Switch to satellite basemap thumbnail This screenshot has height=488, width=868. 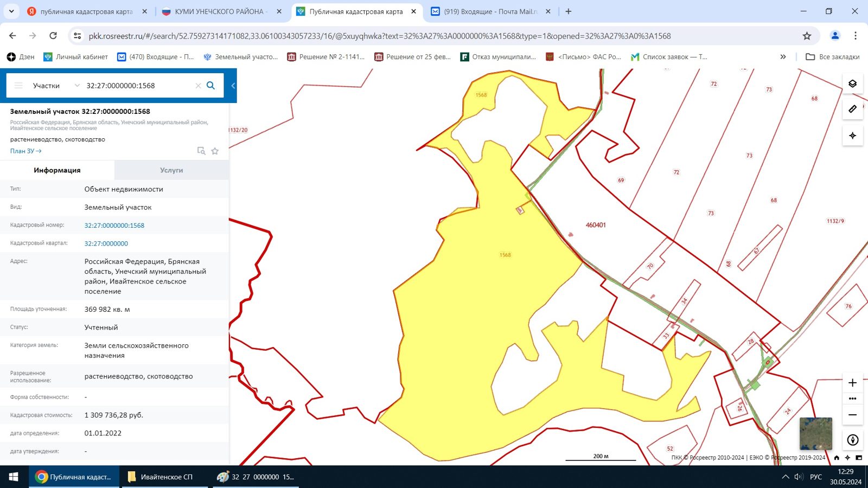coord(815,433)
